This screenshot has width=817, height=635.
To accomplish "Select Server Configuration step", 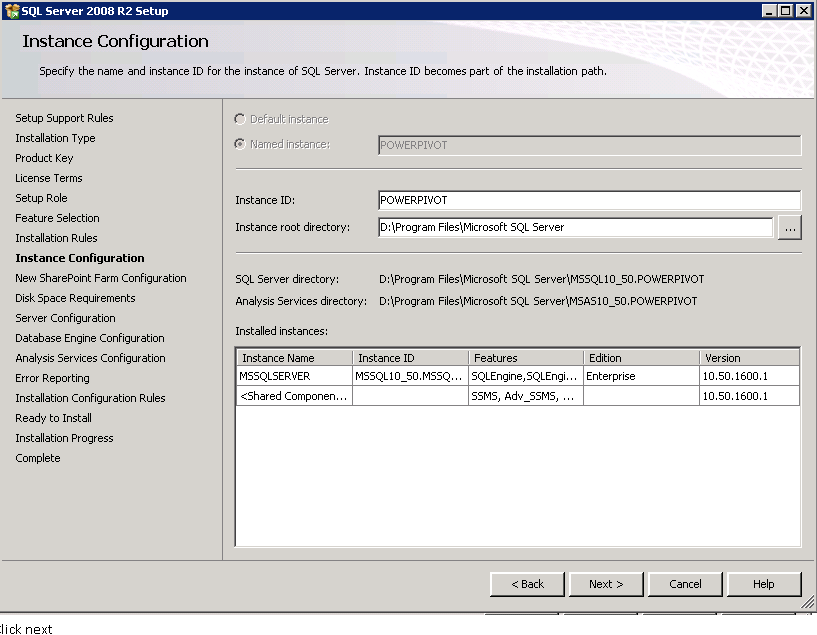I will click(x=65, y=318).
